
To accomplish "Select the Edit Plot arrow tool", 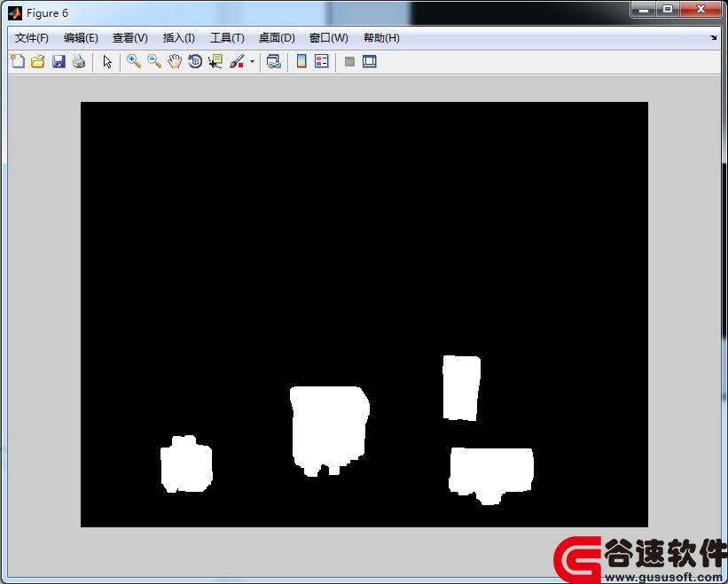I will click(107, 62).
